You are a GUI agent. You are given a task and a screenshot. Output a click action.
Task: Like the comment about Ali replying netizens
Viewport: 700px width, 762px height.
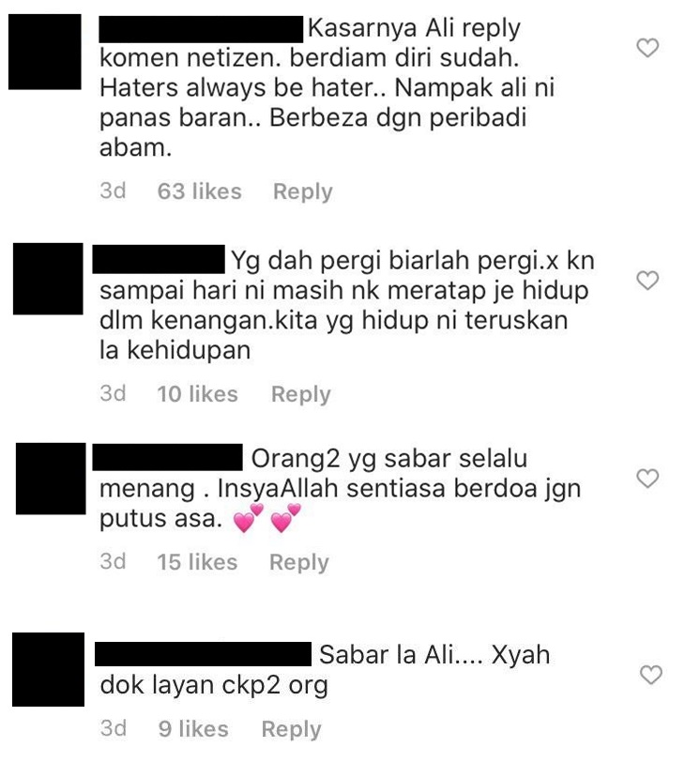[x=647, y=48]
